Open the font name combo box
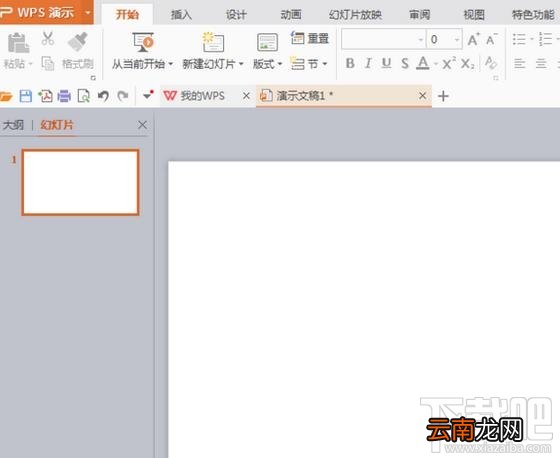The width and height of the screenshot is (560, 458). 384,39
